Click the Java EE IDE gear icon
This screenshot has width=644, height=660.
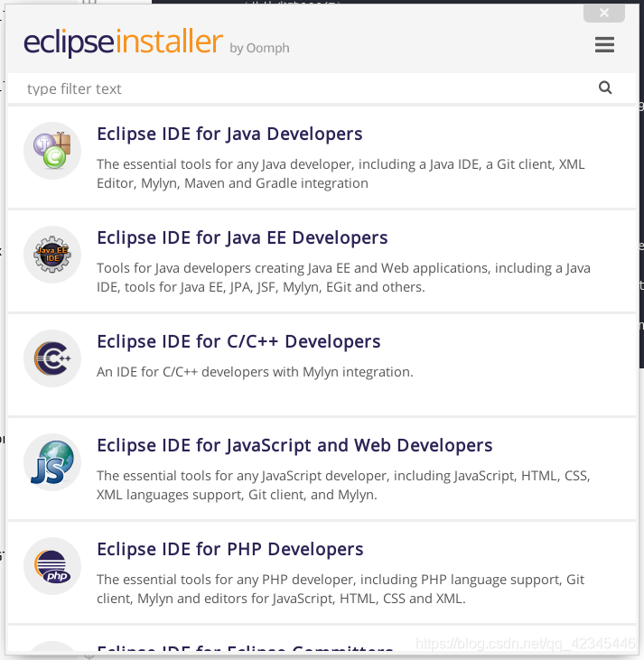(x=52, y=255)
